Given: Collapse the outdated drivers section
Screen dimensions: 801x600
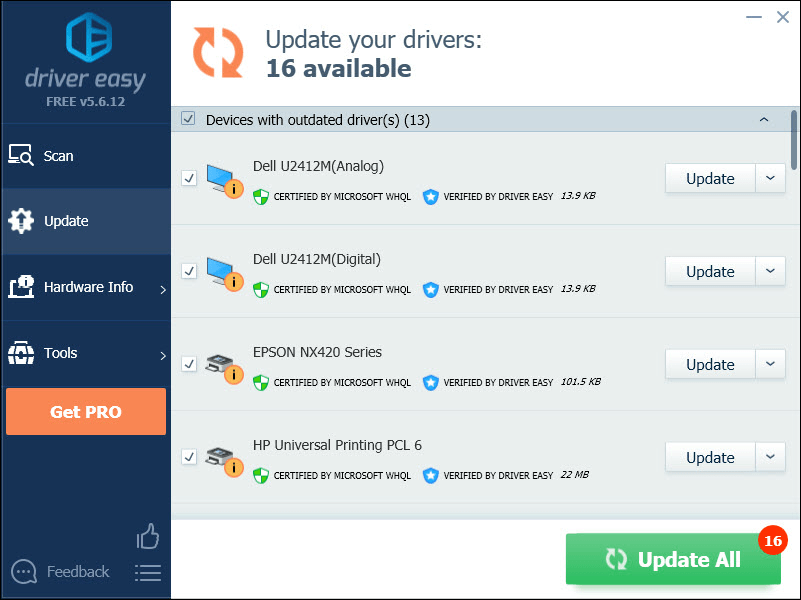Looking at the screenshot, I should (764, 120).
